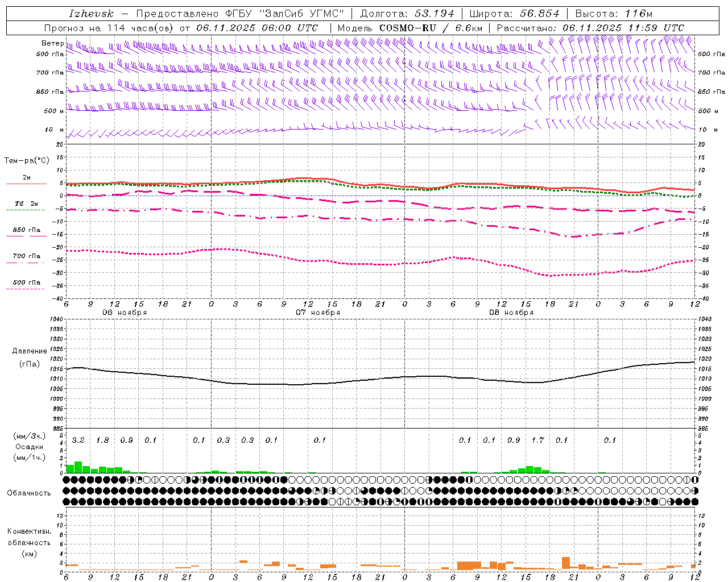Image resolution: width=728 pixels, height=582 pixels.
Task: Click the 'Давление' pressure panel label
Action: point(30,351)
